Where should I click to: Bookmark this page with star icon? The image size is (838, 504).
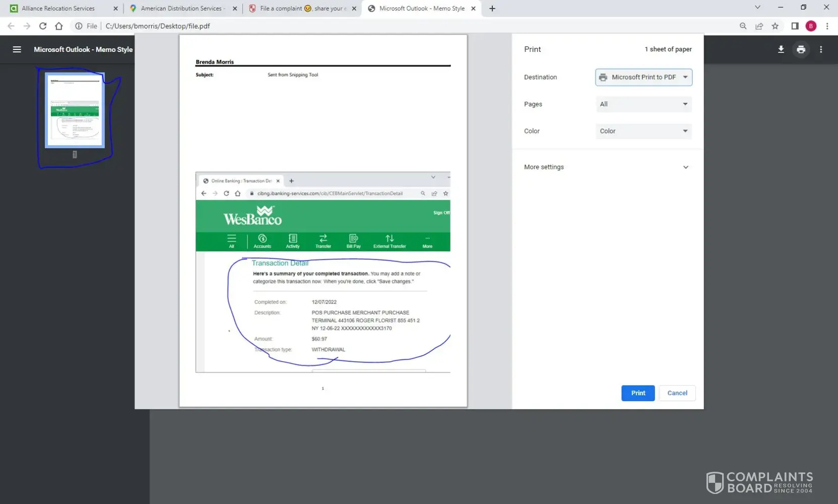click(775, 26)
